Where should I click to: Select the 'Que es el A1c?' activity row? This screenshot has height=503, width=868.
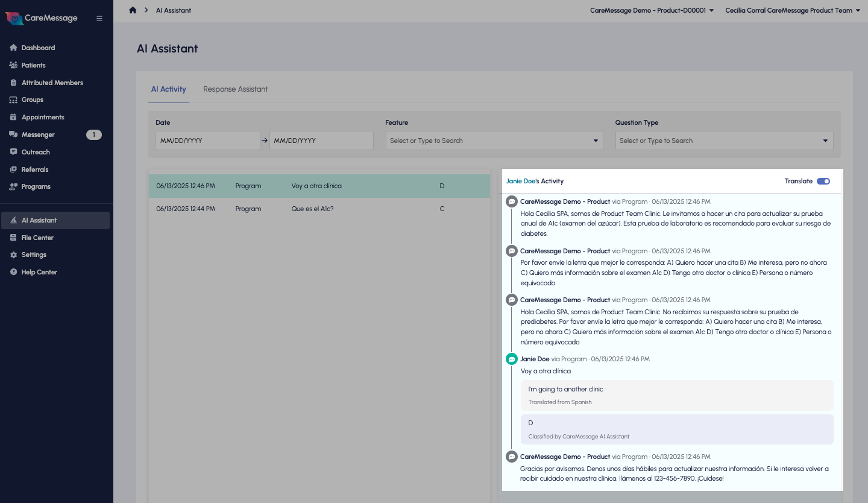click(x=319, y=209)
